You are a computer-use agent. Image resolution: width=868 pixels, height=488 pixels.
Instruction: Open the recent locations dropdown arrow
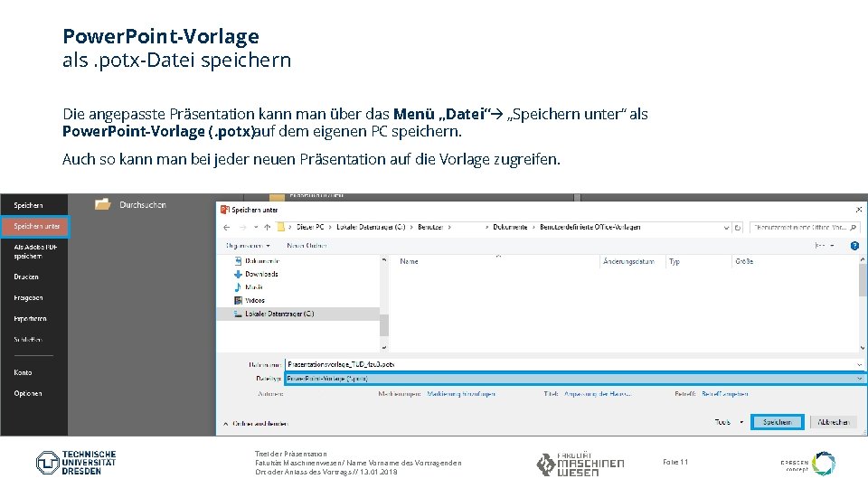[x=256, y=228]
